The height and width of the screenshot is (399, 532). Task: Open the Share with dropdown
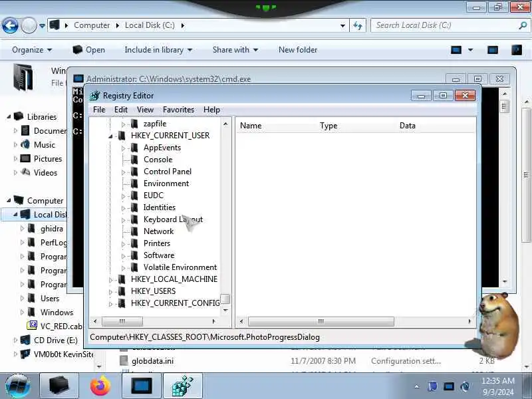click(235, 50)
